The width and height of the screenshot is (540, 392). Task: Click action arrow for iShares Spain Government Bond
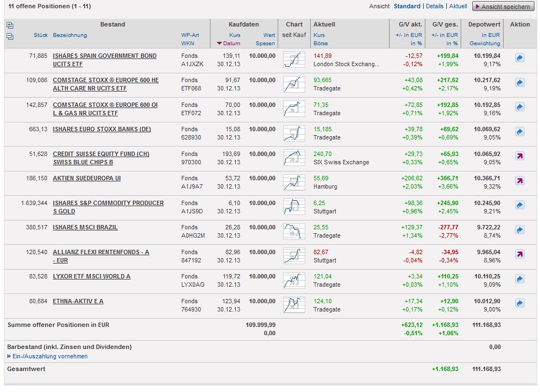click(520, 58)
